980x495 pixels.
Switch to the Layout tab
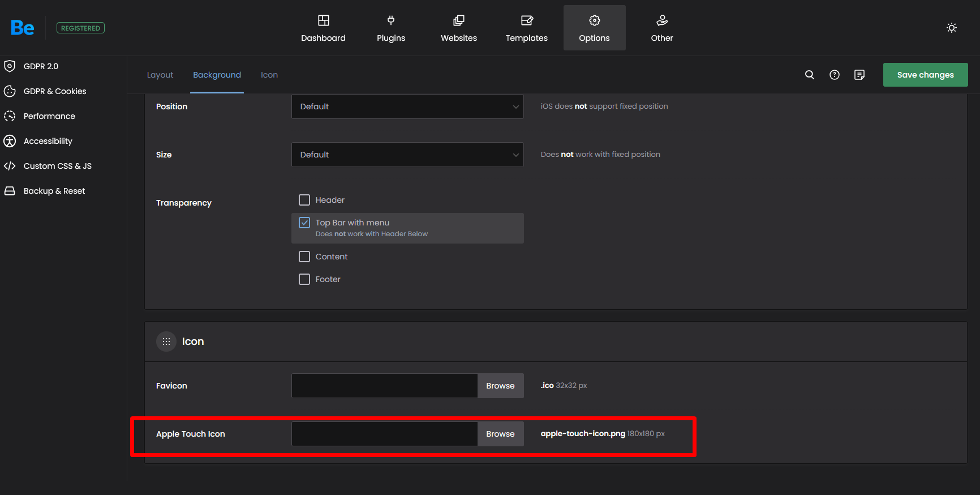(x=160, y=75)
